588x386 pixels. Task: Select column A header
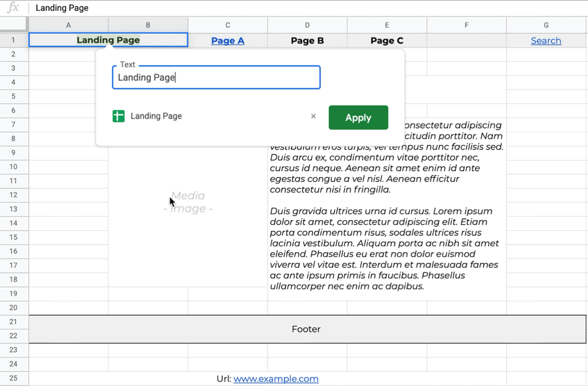click(x=69, y=25)
